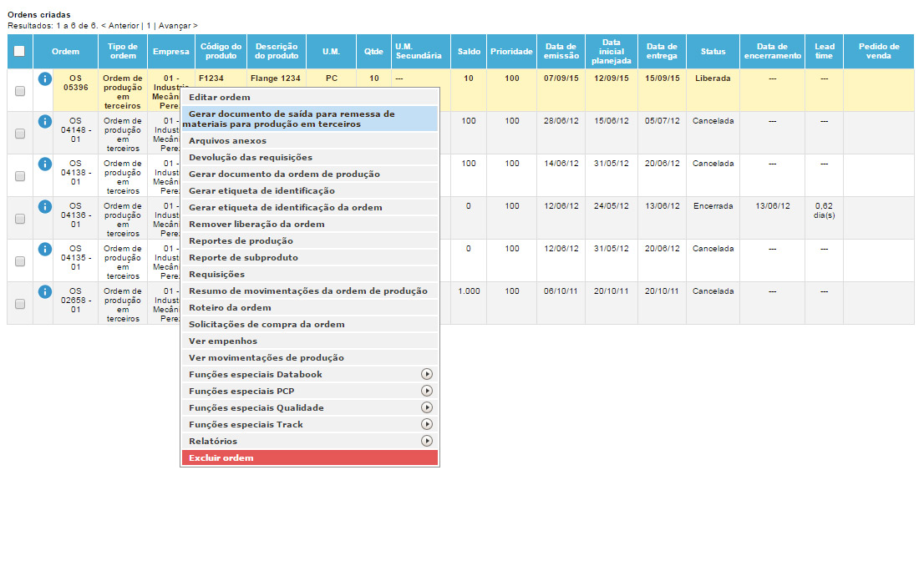The image size is (924, 561).
Task: Choose Editar ordem from context menu
Action: (x=310, y=97)
